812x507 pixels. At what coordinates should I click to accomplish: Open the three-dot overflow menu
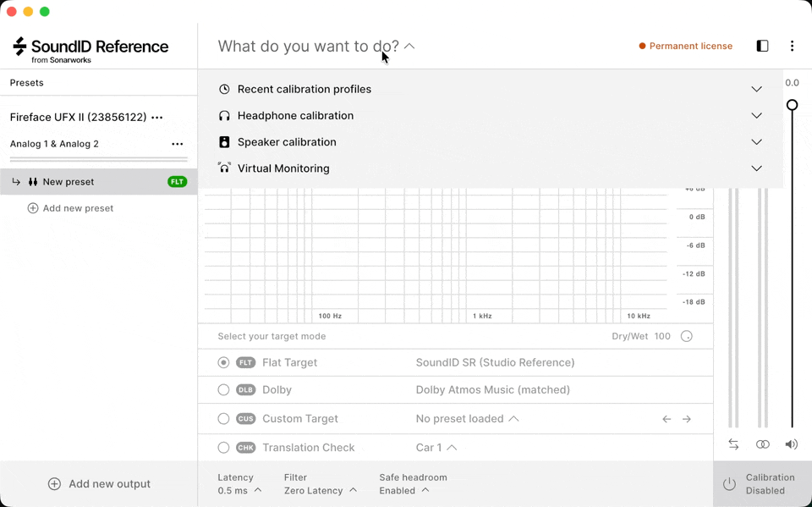pyautogui.click(x=793, y=47)
